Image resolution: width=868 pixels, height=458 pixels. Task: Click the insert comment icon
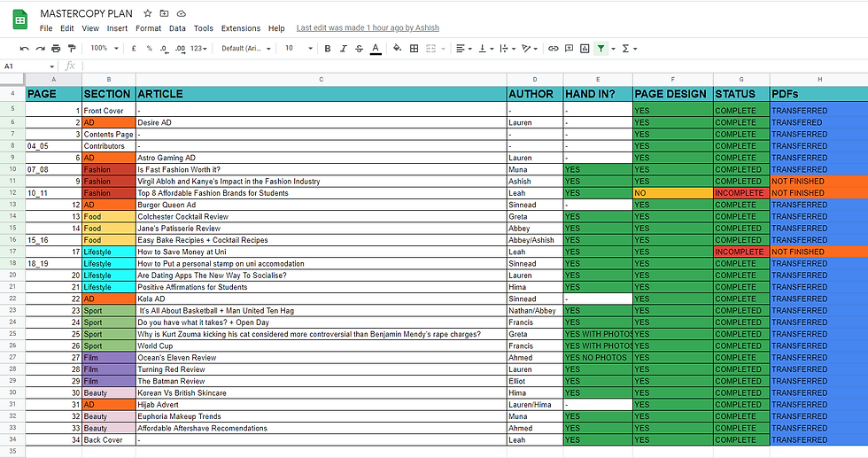[569, 49]
